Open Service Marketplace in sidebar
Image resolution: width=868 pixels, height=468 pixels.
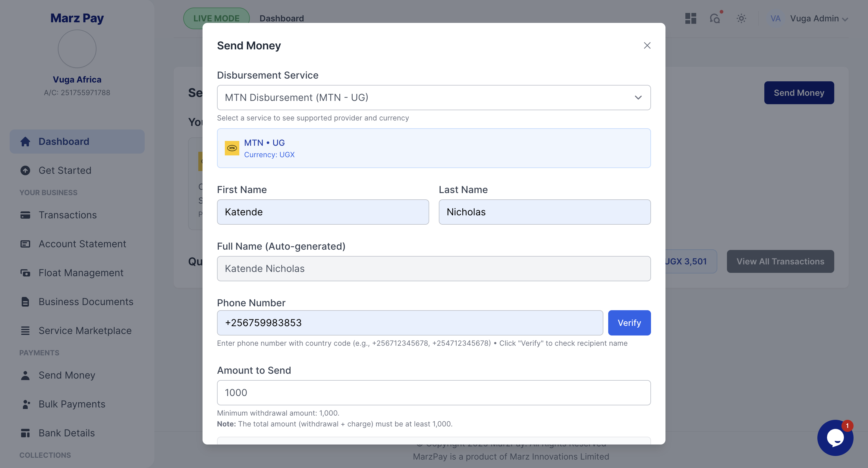[x=77, y=331]
